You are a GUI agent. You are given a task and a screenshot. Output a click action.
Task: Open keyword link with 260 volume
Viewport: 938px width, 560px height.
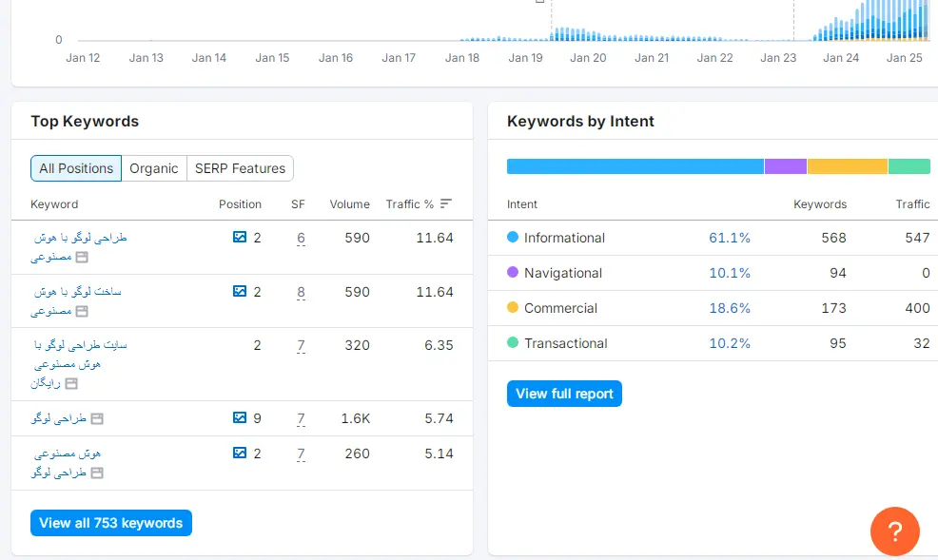pos(66,463)
